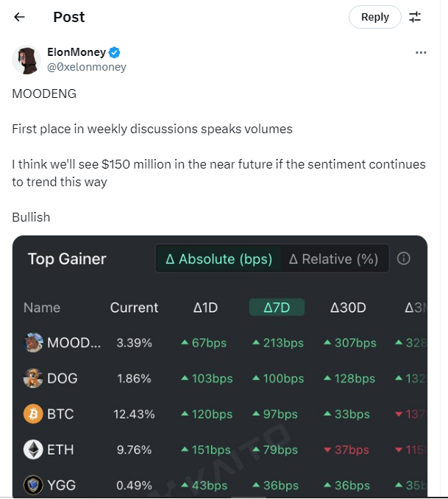448x499 pixels.
Task: Click the MOODENG coin icon
Action: (x=33, y=343)
